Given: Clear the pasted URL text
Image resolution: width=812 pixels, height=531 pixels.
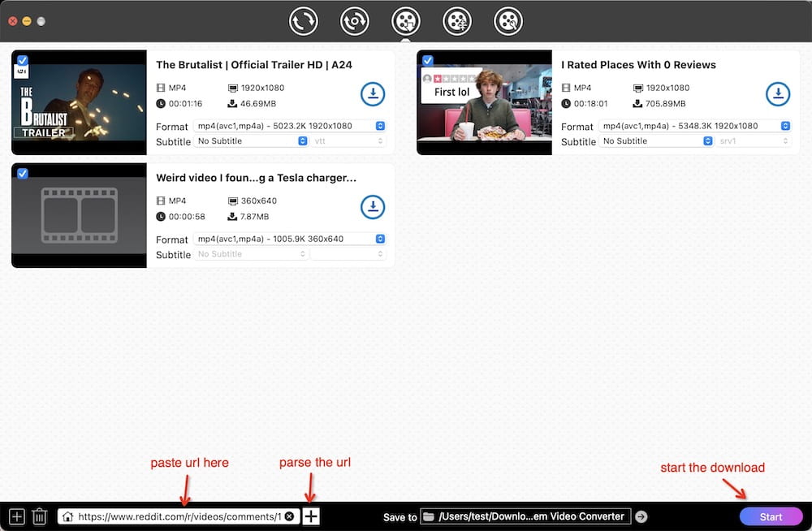Looking at the screenshot, I should [289, 516].
